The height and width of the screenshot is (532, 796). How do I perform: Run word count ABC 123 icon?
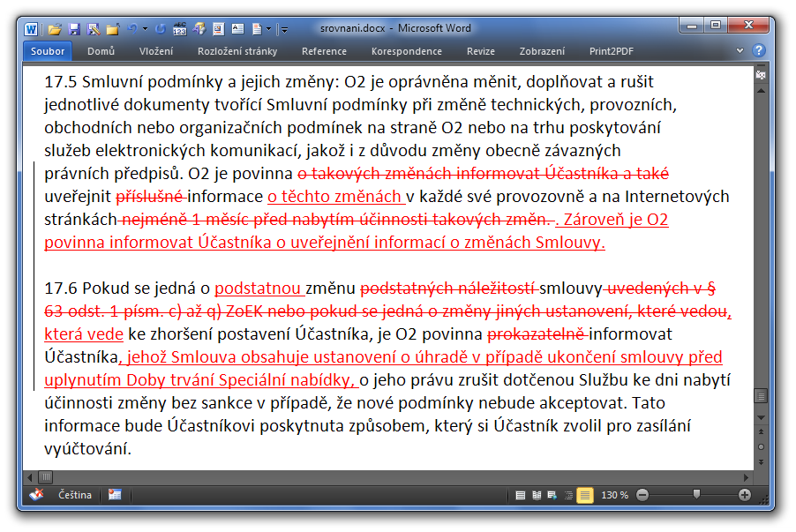[x=180, y=29]
